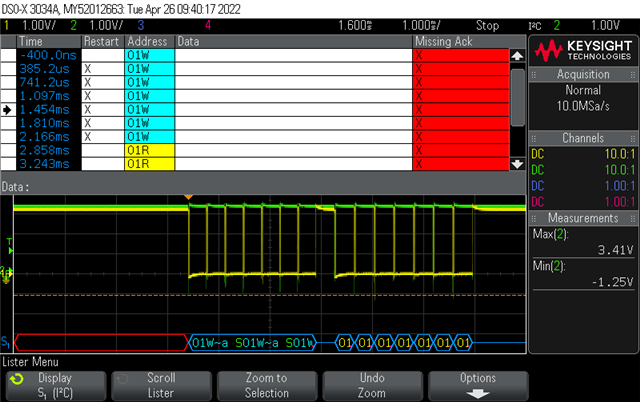
Task: Click the red unknown decode bus segment
Action: (101, 342)
